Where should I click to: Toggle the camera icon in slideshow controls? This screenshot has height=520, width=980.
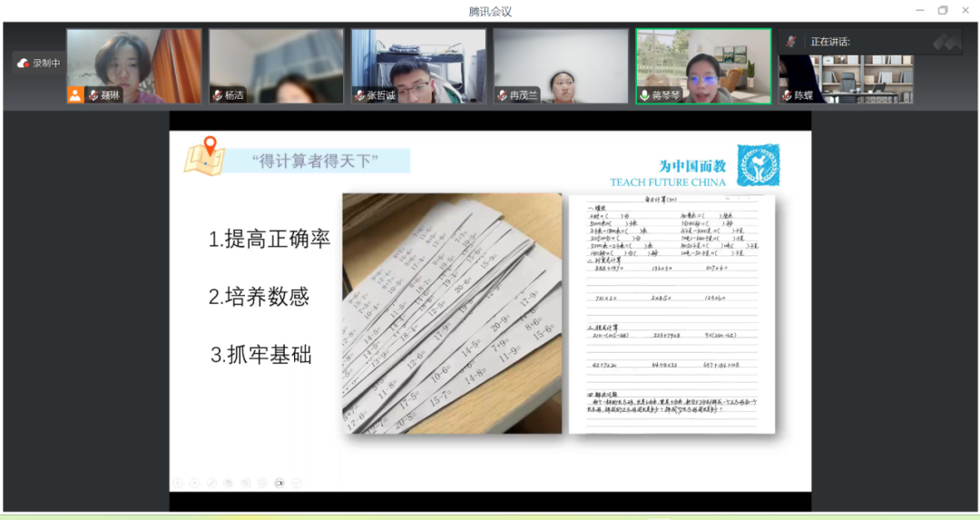(279, 483)
